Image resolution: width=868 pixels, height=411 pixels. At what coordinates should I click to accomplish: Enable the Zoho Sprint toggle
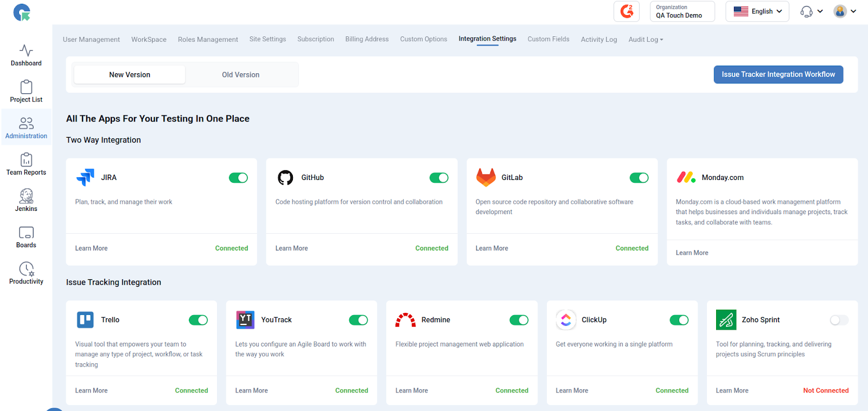(839, 320)
